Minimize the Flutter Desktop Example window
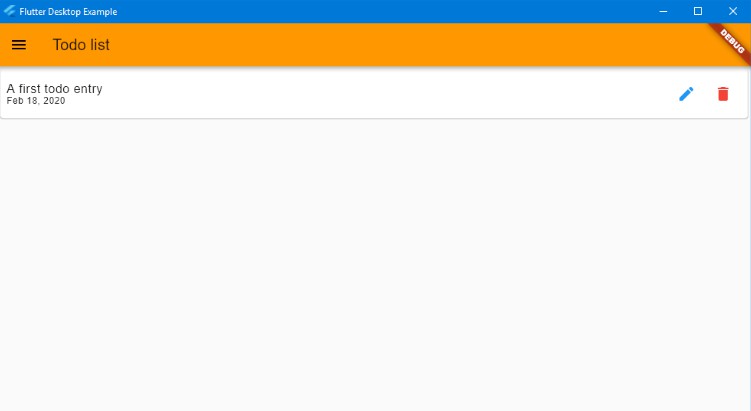The height and width of the screenshot is (411, 751). tap(663, 11)
